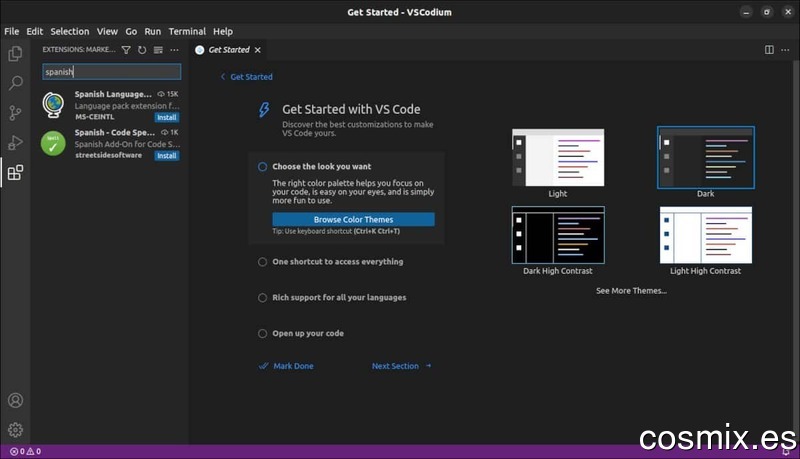This screenshot has height=459, width=800.
Task: Open the Run menu
Action: [153, 31]
